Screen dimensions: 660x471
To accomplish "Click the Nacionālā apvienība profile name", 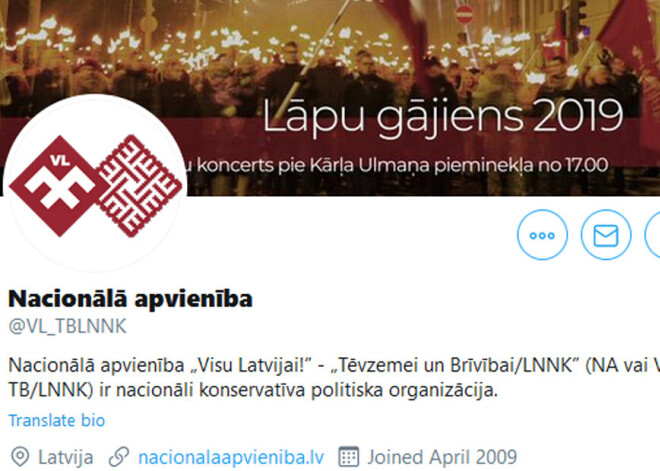I will [x=130, y=298].
